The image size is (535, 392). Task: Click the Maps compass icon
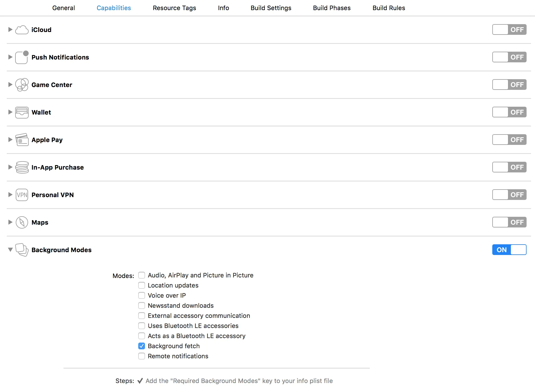coord(22,222)
